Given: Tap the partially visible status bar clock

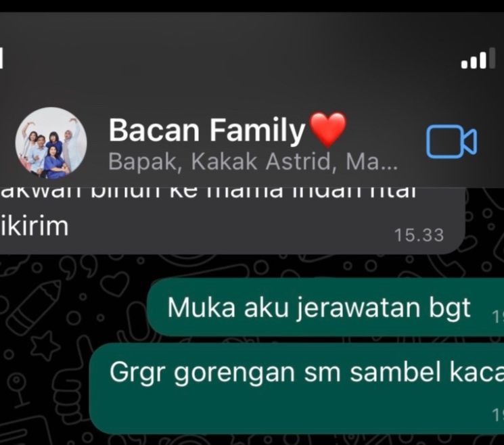Looking at the screenshot, I should (1, 58).
